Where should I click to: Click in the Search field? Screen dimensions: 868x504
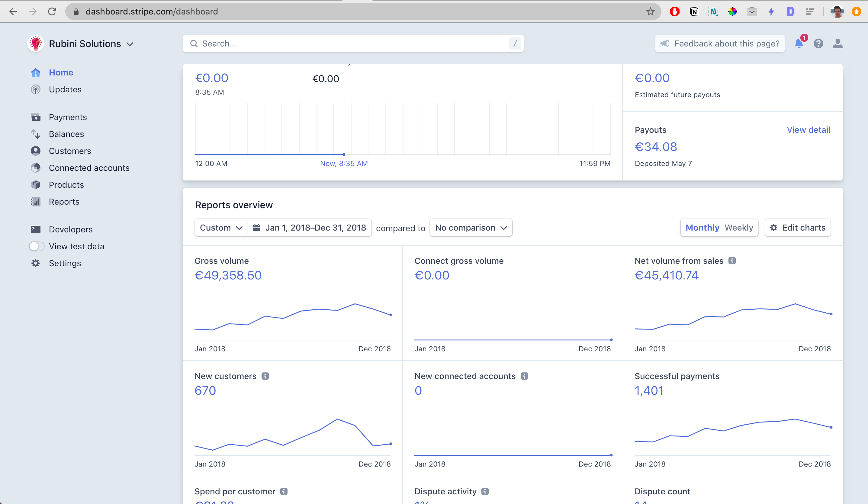pos(353,44)
